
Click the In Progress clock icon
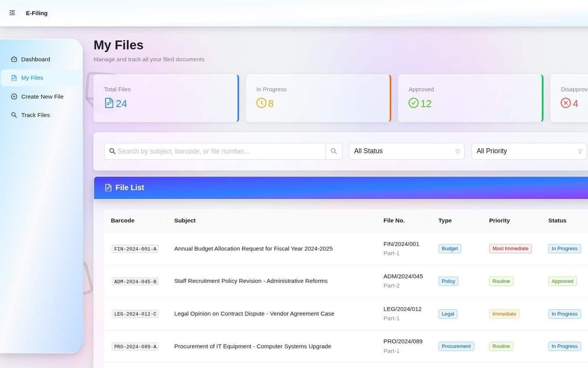pyautogui.click(x=261, y=103)
